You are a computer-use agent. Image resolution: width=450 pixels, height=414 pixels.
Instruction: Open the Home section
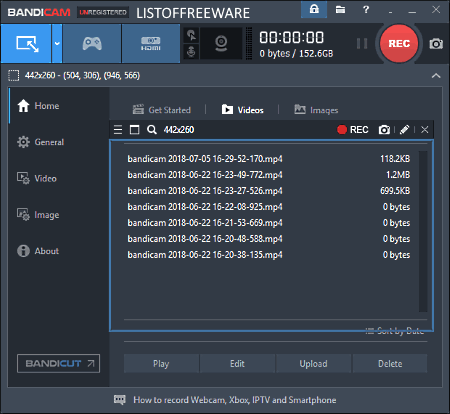coord(38,106)
